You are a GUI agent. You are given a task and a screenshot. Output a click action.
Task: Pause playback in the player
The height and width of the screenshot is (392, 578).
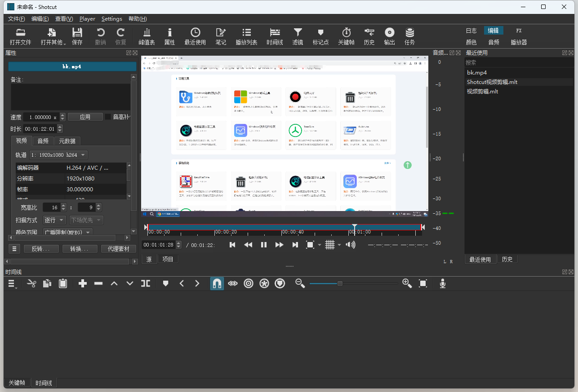tap(264, 245)
